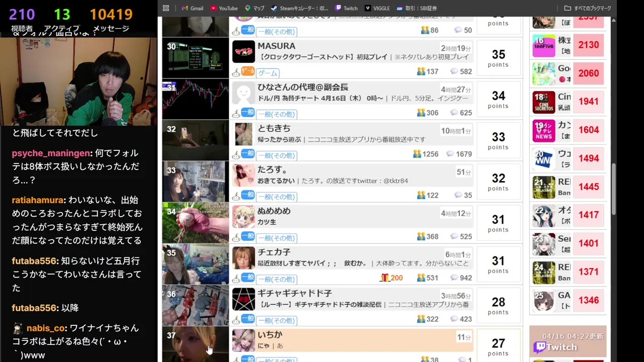This screenshot has height=362, width=644.
Task: Click the 34 points box
Action: click(x=498, y=99)
